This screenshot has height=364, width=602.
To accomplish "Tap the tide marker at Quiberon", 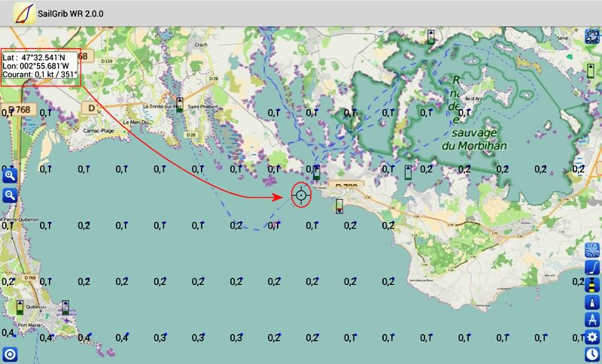I will (20, 308).
